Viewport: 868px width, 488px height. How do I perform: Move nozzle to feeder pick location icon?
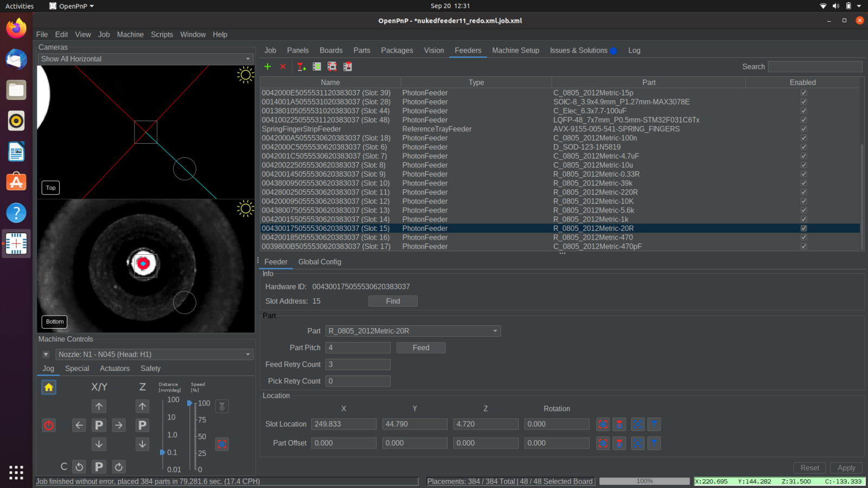point(348,66)
